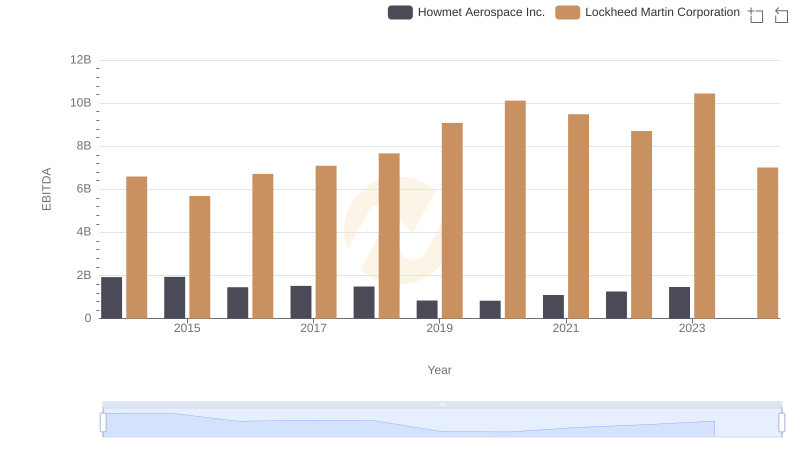This screenshot has width=800, height=461.
Task: Click the 2015 x-axis label
Action: pos(187,328)
